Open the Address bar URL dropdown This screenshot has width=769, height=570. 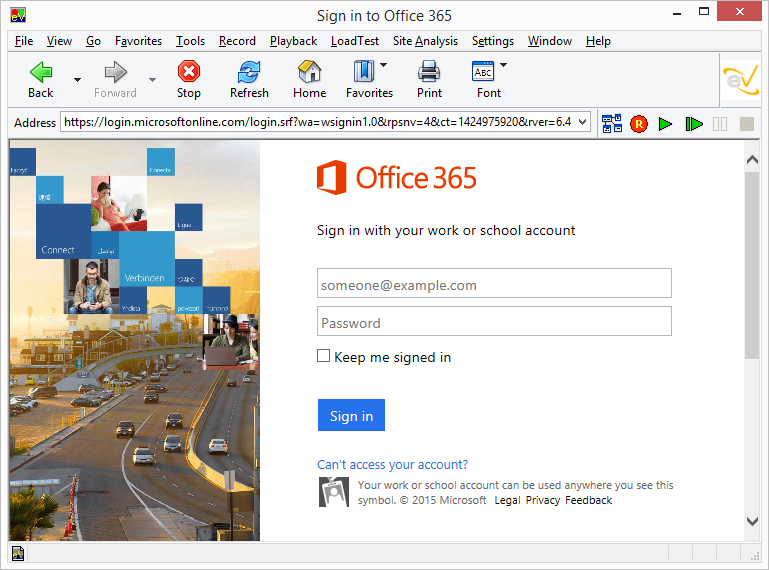582,122
